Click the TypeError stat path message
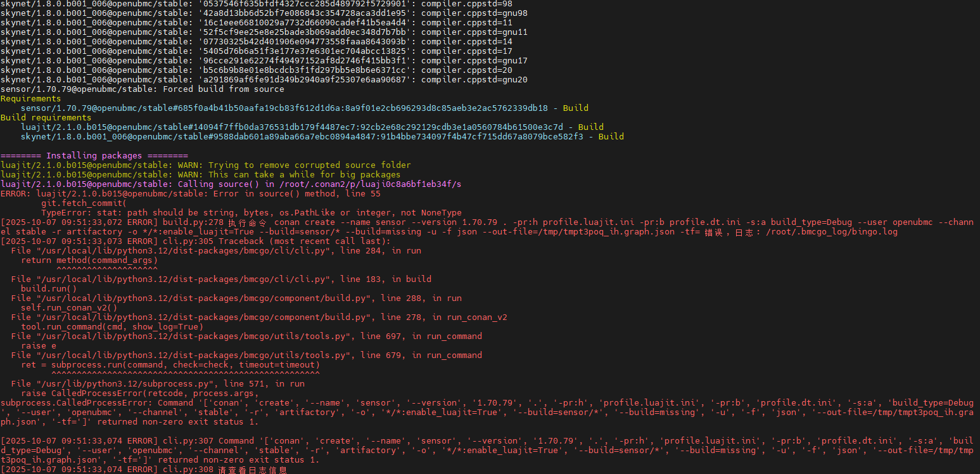Image resolution: width=980 pixels, height=474 pixels. (x=251, y=213)
